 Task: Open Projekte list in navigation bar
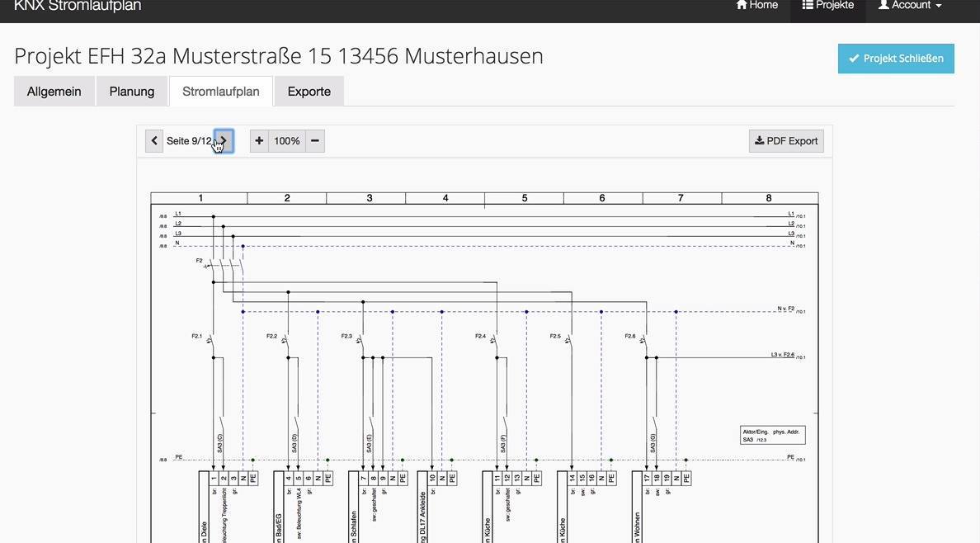(828, 6)
